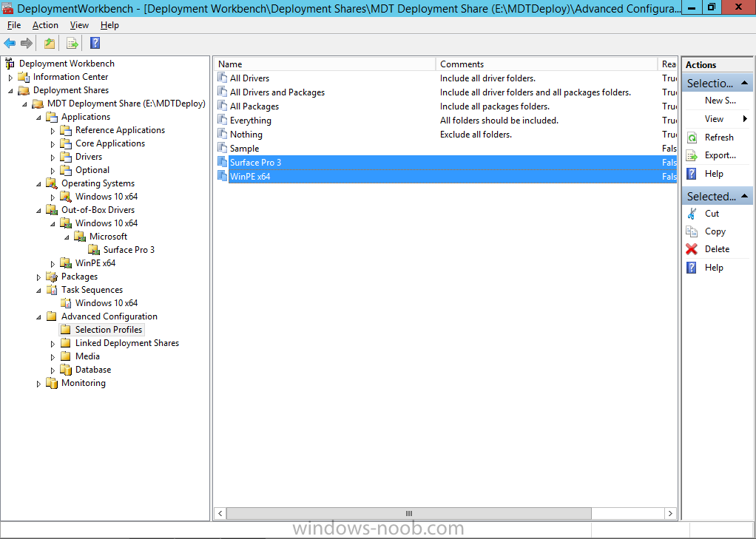Image resolution: width=756 pixels, height=539 pixels.
Task: Click the Deployment Workbench root icon
Action: pyautogui.click(x=10, y=63)
